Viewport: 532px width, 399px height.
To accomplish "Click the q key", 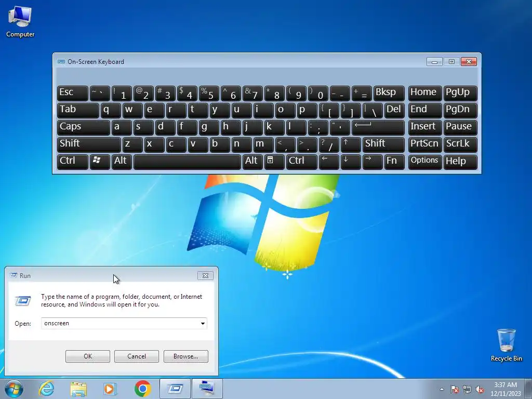I will click(111, 110).
